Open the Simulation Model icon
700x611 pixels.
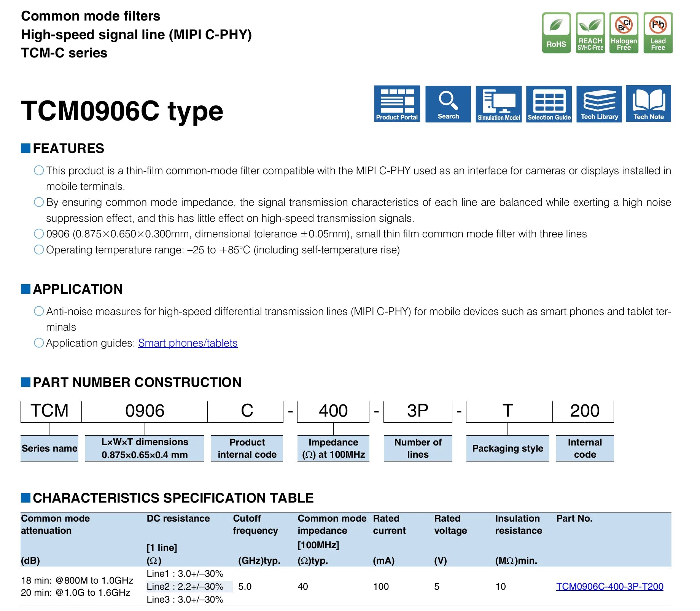click(499, 104)
